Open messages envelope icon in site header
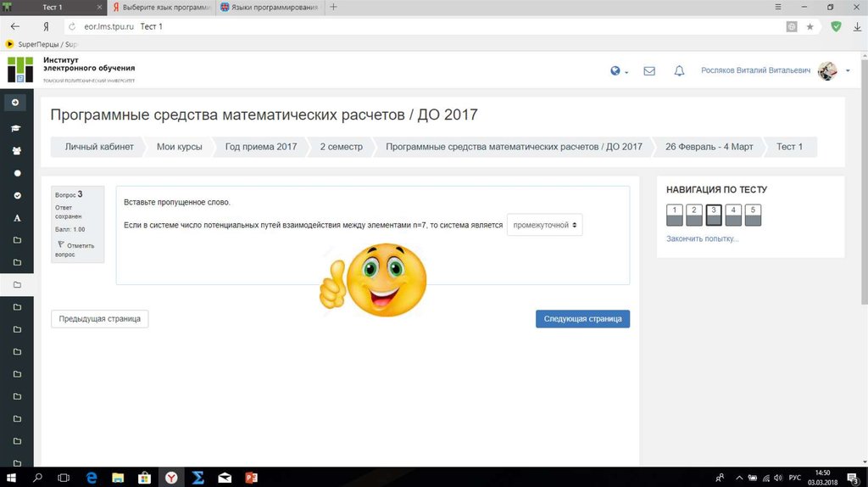868x487 pixels. pyautogui.click(x=649, y=71)
